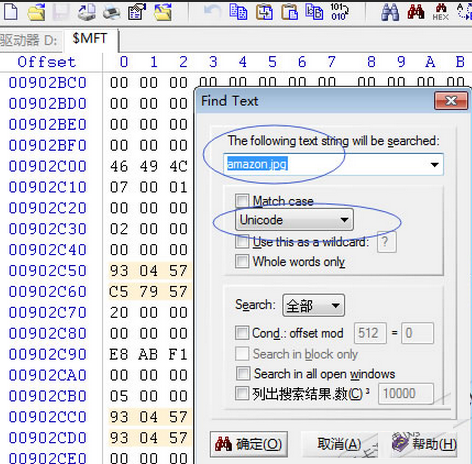The image size is (472, 464).
Task: Click the New file icon
Action: (x=11, y=12)
